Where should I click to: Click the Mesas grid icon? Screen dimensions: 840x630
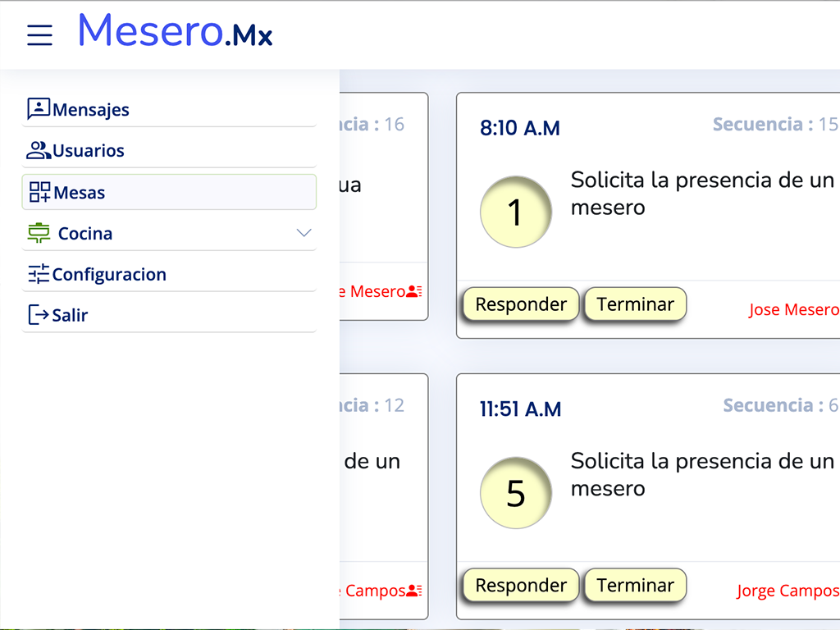(x=39, y=193)
